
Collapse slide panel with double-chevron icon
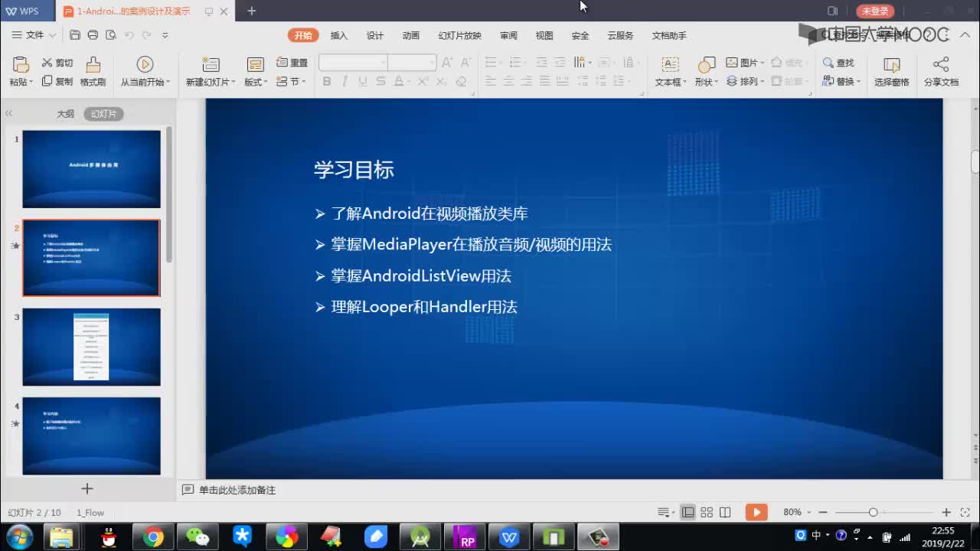9,113
